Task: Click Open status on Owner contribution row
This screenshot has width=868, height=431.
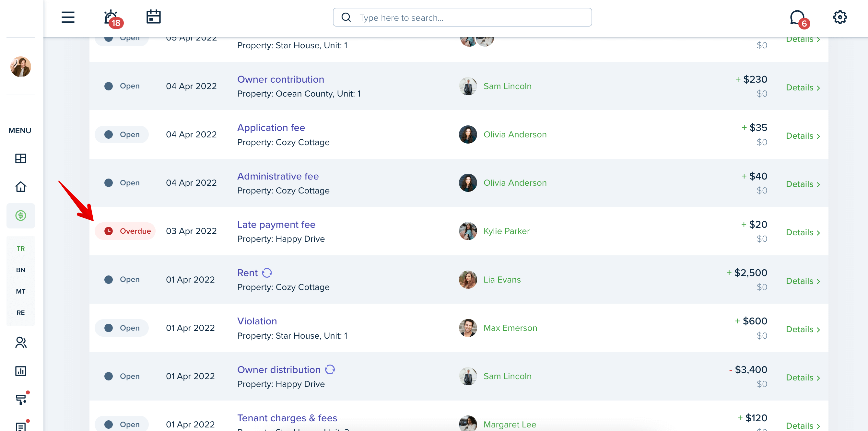Action: (122, 86)
